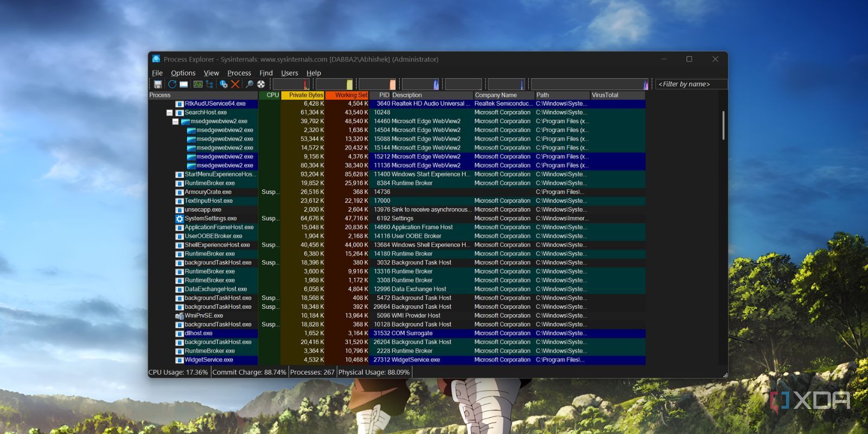The width and height of the screenshot is (868, 434).
Task: Click the SystemSettings.exe gear icon
Action: pyautogui.click(x=180, y=219)
